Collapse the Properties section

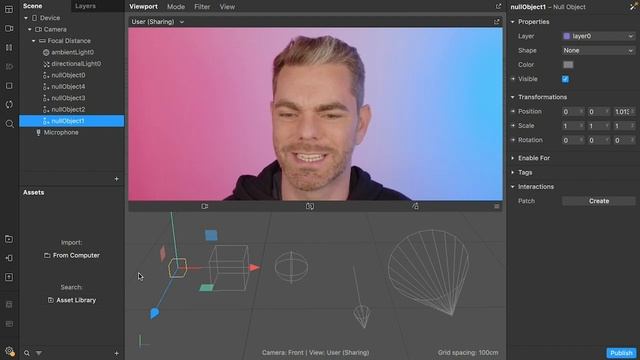513,22
